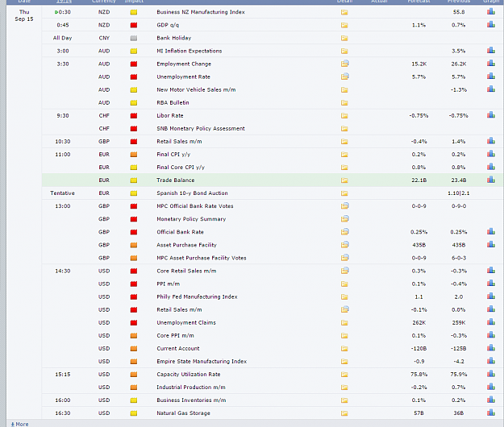Screen dimensions: 504x427
Task: Open detail folder for Natural Gas Storage
Action: pos(344,413)
